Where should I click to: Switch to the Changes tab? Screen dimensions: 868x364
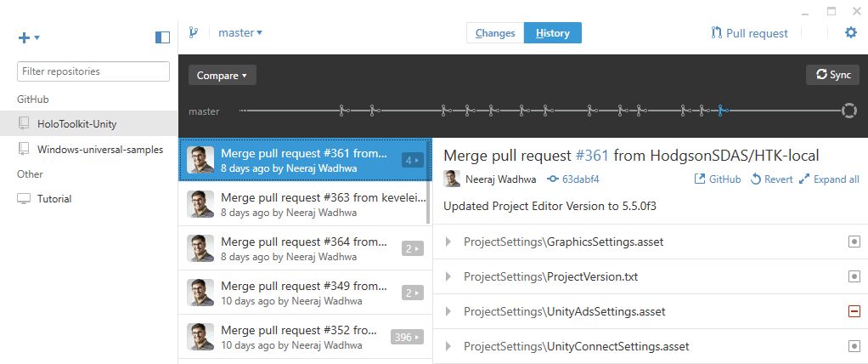(495, 33)
